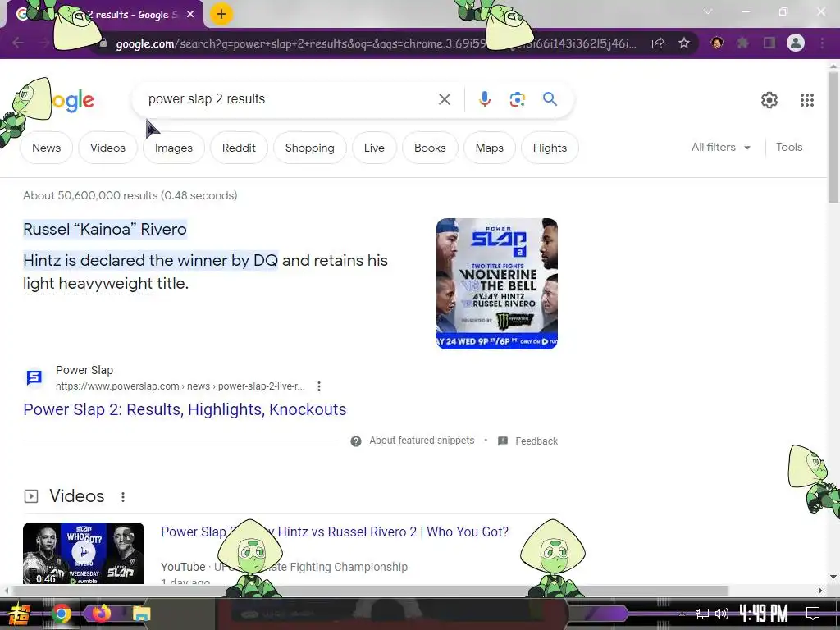Screen dimensions: 840x630
Task: Click the taskbar clock showing 4:49 PM
Action: click(764, 614)
